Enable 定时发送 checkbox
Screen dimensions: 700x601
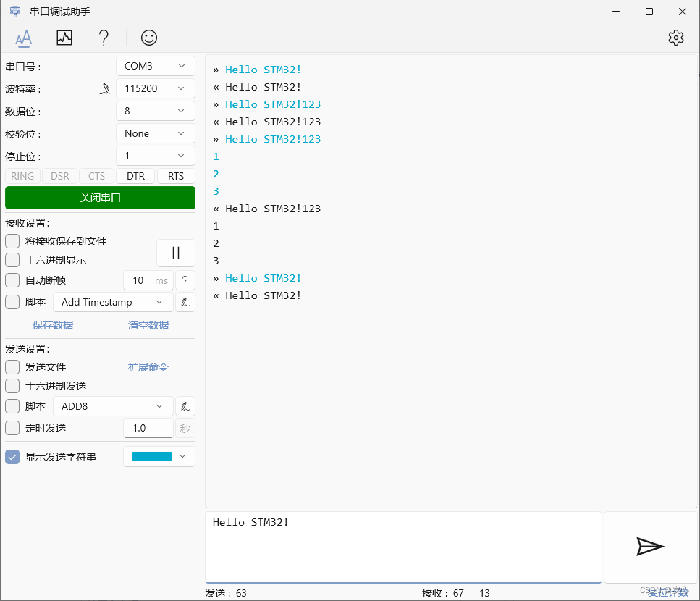12,428
